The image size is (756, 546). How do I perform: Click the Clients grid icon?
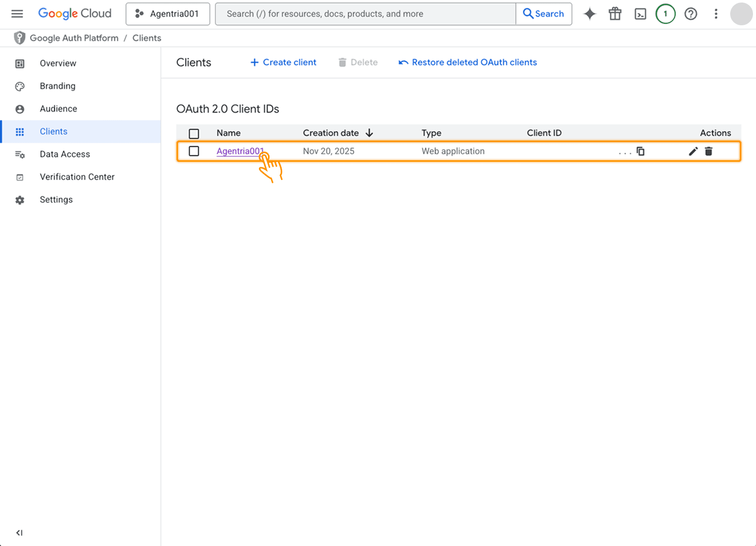[x=20, y=132]
